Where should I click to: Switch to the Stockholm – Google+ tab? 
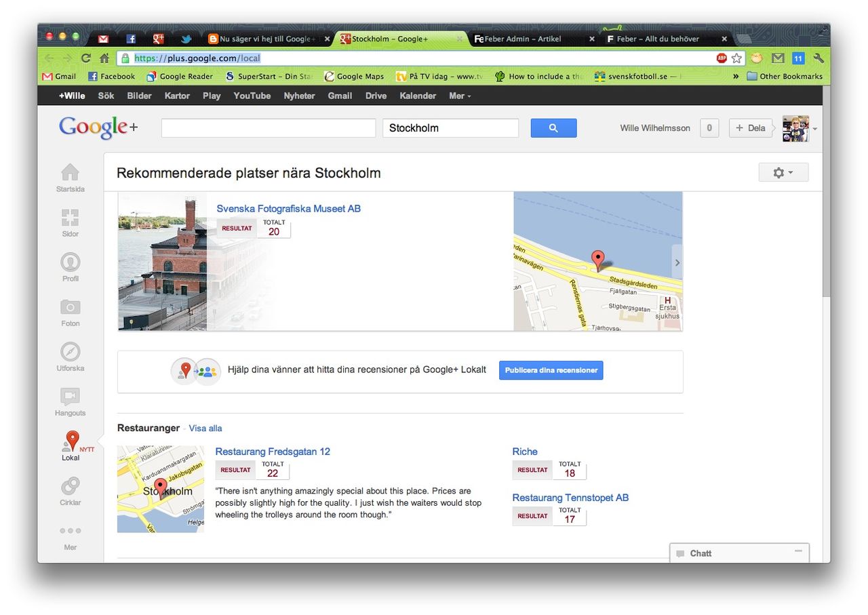400,39
